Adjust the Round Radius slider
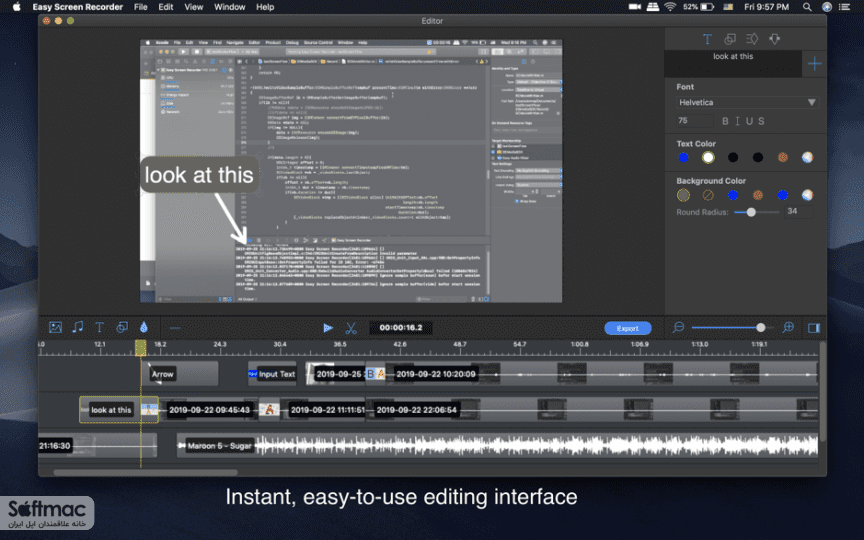 point(751,212)
